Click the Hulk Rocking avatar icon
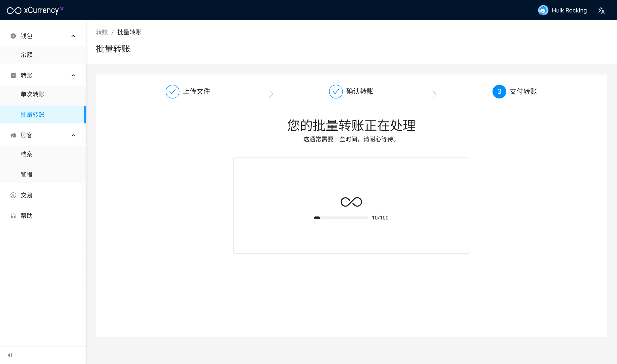 click(x=543, y=11)
